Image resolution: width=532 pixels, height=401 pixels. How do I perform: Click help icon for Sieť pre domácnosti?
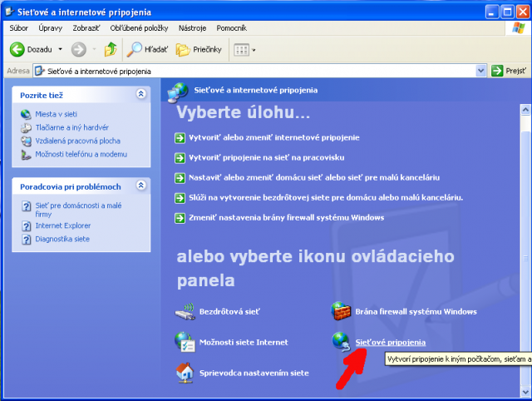(26, 205)
